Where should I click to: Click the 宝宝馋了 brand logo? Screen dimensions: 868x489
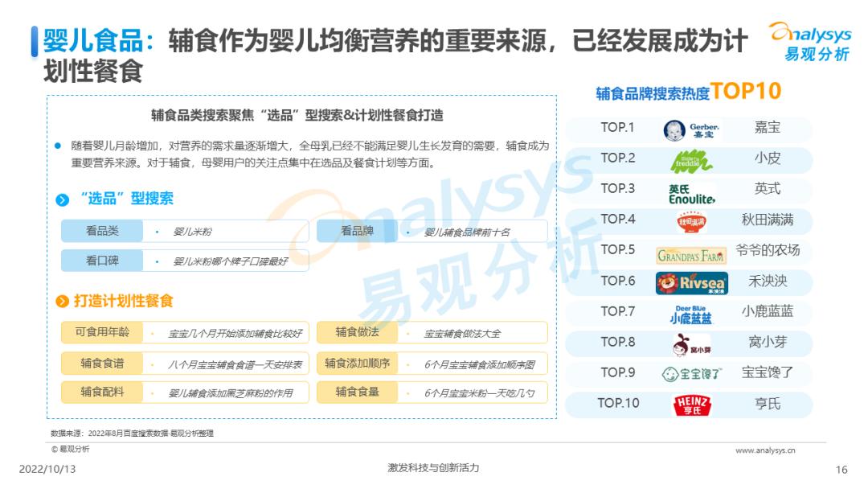click(691, 374)
